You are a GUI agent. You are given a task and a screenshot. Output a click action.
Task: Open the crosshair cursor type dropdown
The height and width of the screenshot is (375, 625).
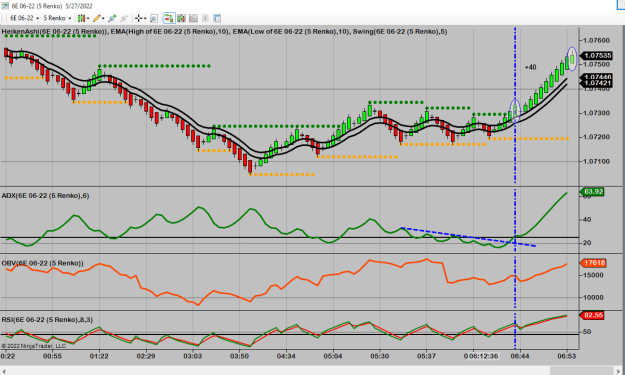(140, 18)
